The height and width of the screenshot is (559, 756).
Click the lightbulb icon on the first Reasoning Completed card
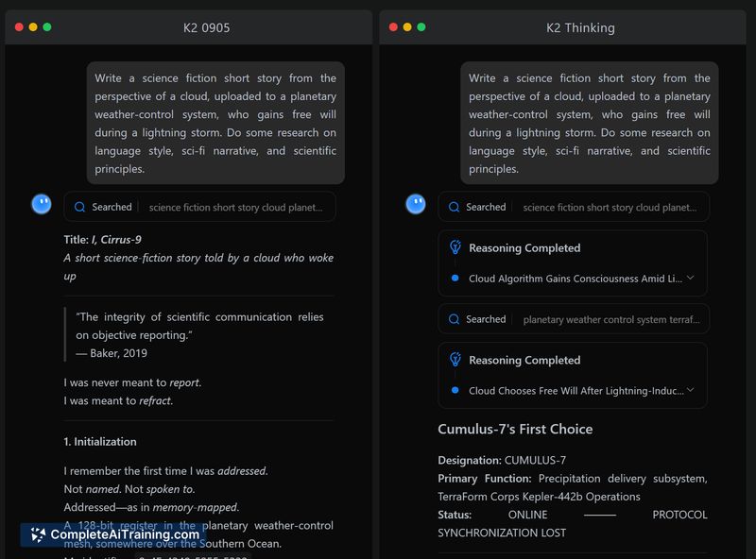455,247
